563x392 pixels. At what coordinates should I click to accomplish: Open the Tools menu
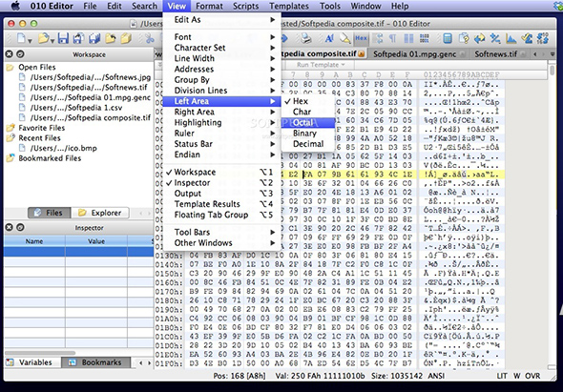[330, 6]
